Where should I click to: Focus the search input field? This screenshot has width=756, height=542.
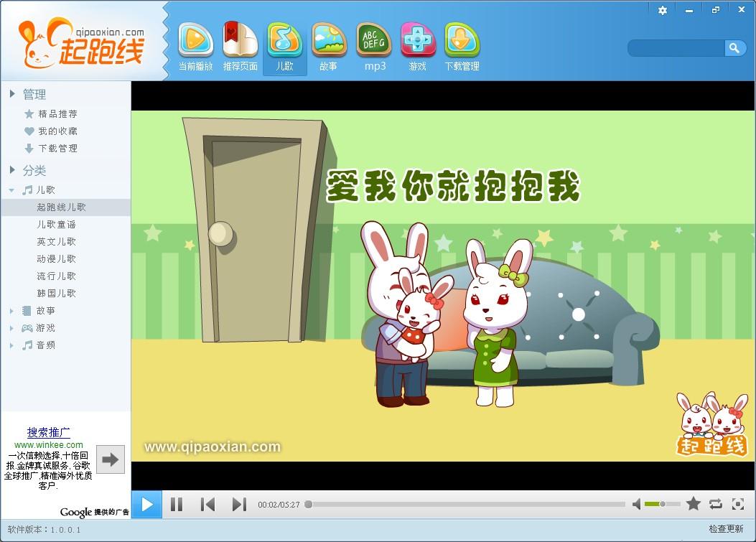coord(676,47)
